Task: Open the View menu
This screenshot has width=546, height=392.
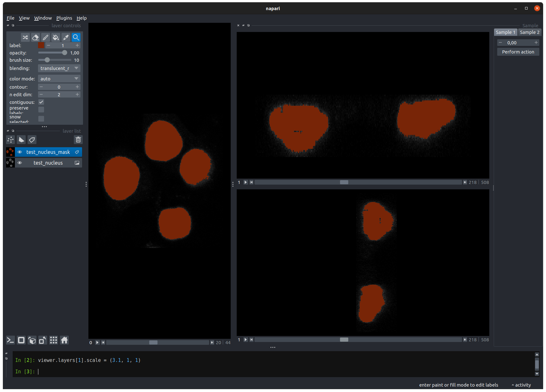Action: click(24, 18)
